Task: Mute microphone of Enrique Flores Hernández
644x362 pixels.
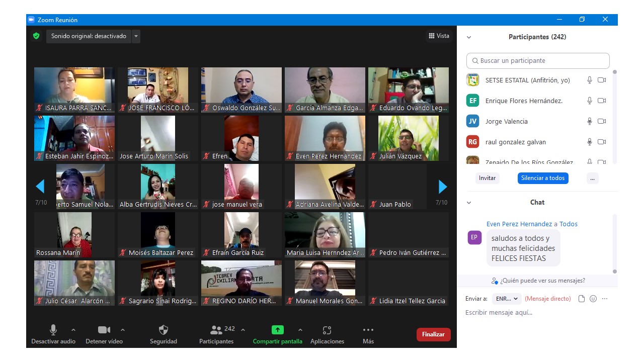Action: click(x=590, y=101)
